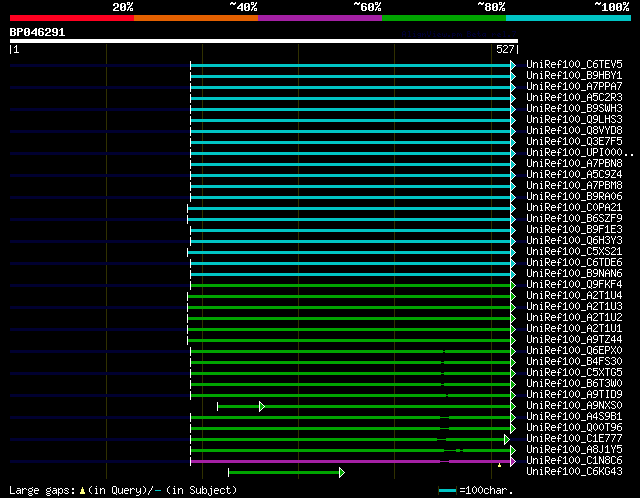
Task: Select the UniRef100_A9TID9 label
Action: pyautogui.click(x=574, y=395)
